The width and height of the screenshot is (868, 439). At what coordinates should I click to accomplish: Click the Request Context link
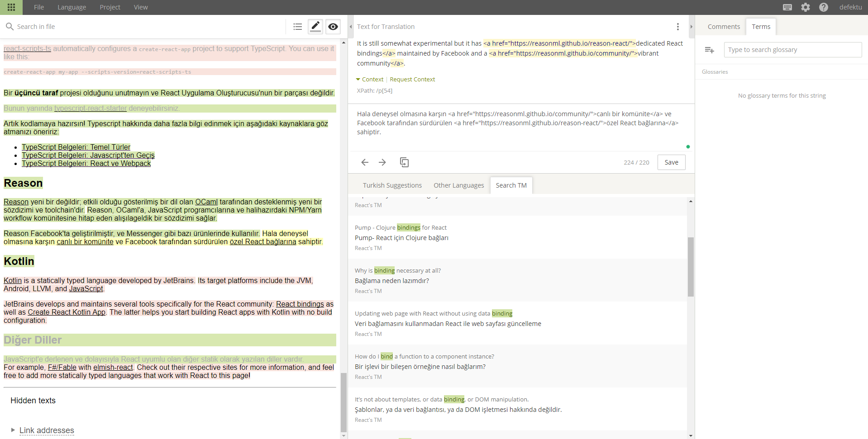pos(412,79)
